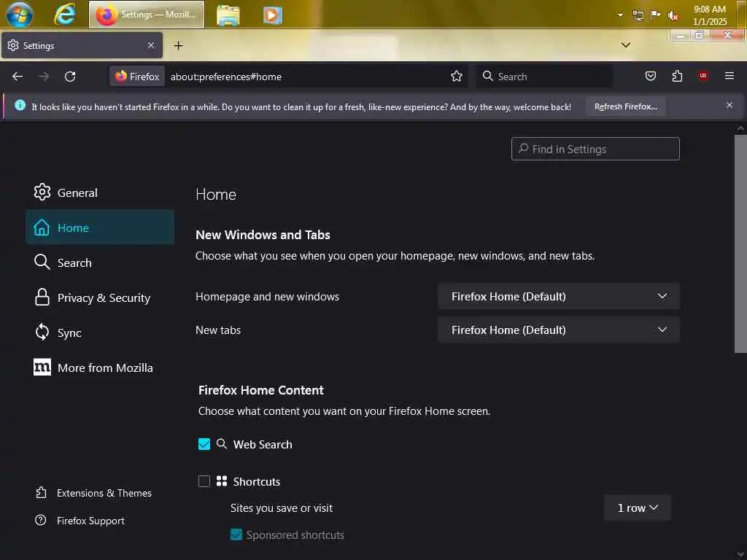
Task: Expand the New tabs dropdown
Action: (558, 330)
